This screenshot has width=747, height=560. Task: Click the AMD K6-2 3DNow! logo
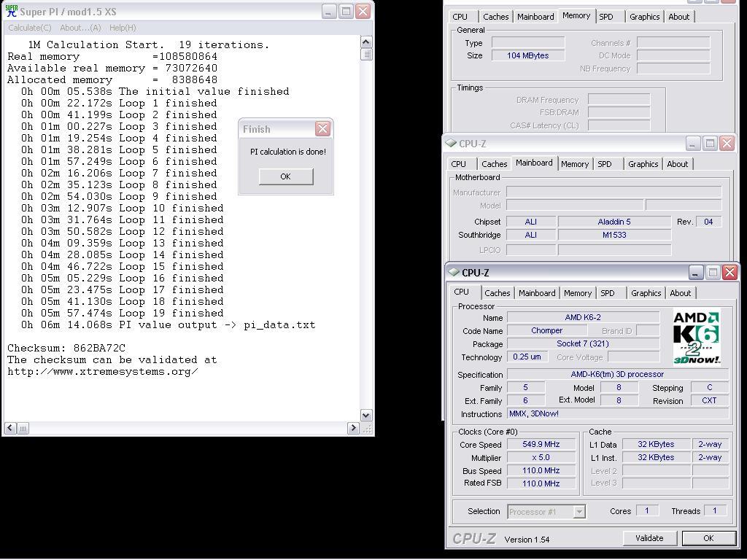point(696,337)
